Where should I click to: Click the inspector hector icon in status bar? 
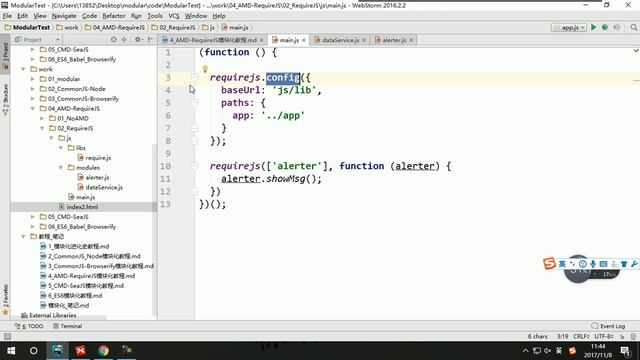pyautogui.click(x=633, y=336)
